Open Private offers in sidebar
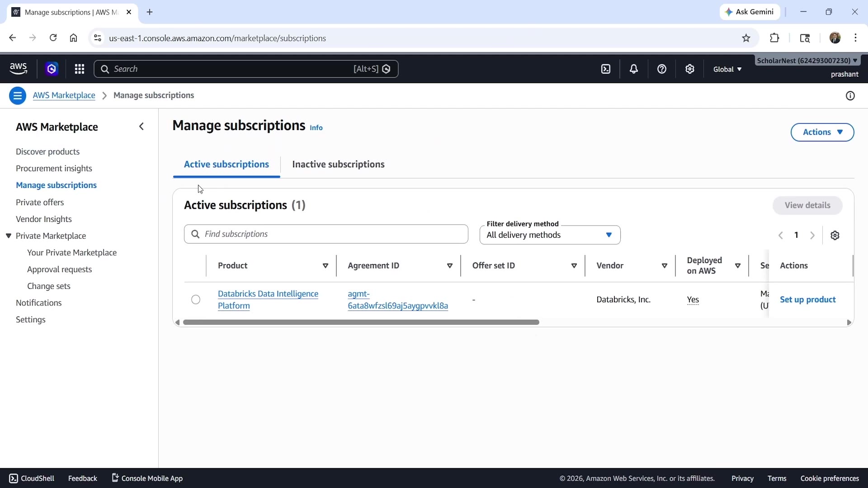Screen dimensions: 868x488 40,202
